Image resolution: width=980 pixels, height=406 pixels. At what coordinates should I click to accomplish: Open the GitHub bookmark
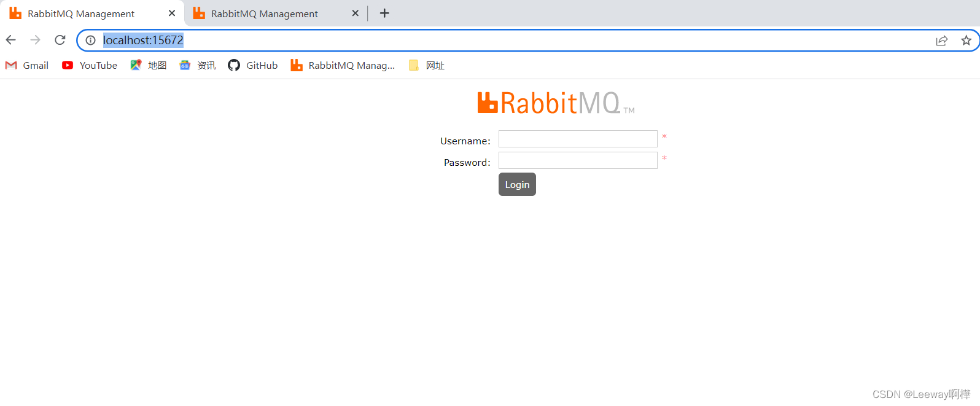(253, 65)
